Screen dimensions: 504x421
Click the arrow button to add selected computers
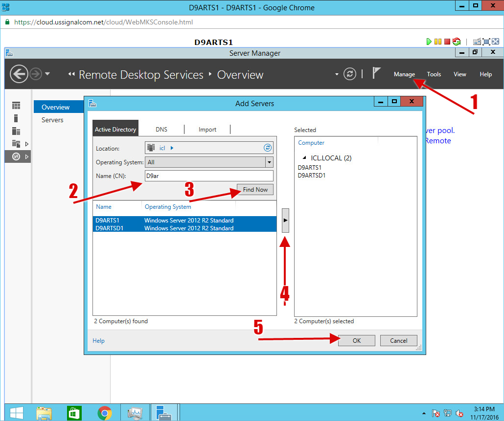click(x=285, y=221)
